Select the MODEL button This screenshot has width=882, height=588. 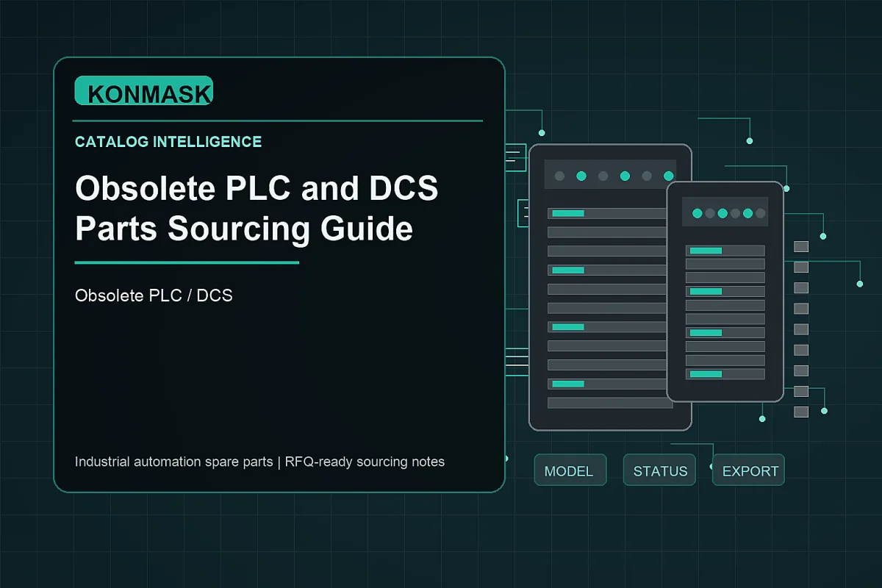pyautogui.click(x=570, y=470)
